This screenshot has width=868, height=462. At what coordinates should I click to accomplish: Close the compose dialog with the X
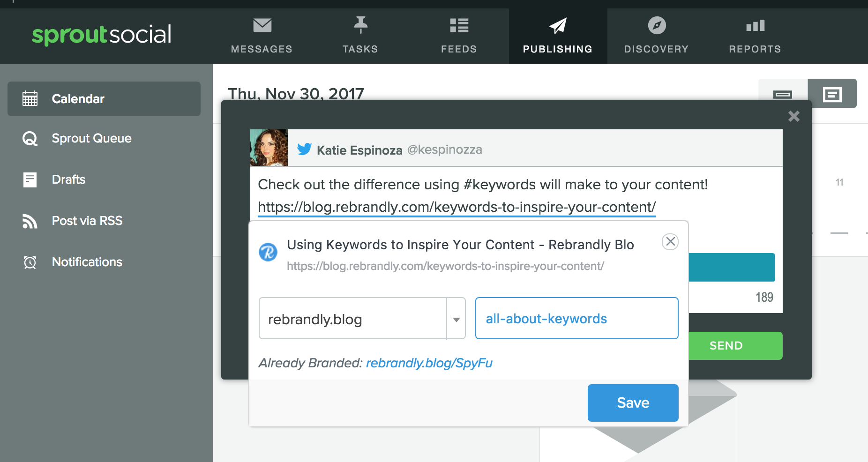[x=794, y=116]
